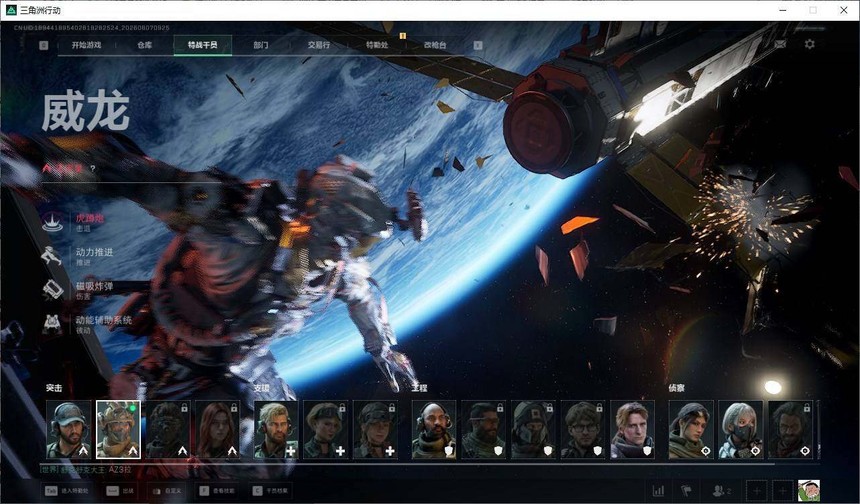
Task: Click the Q key hint left of tabs
Action: pyautogui.click(x=44, y=46)
